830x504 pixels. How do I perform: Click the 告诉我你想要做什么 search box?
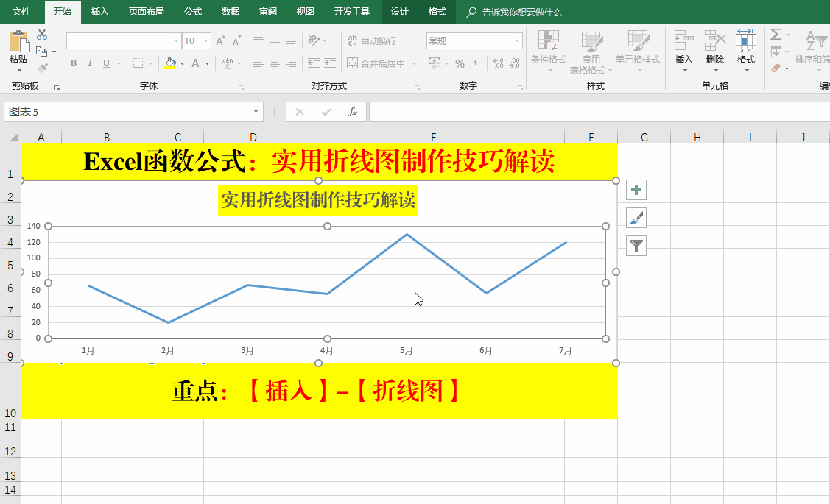coord(521,13)
